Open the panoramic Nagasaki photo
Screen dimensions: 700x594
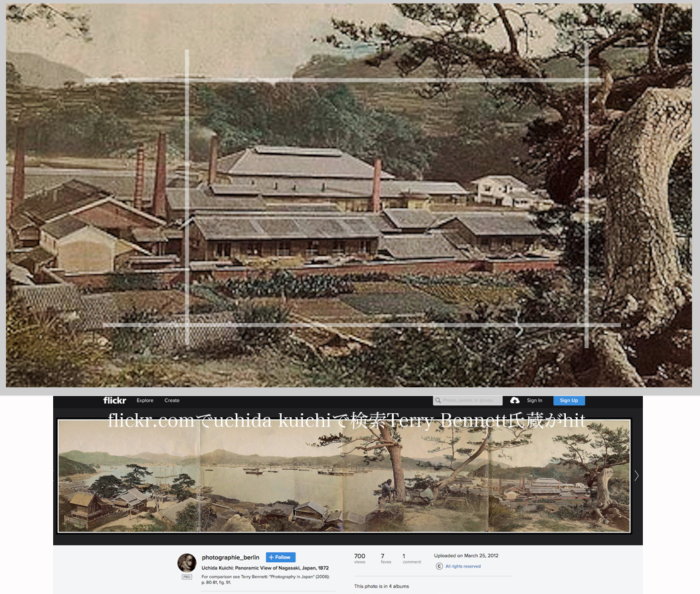pyautogui.click(x=343, y=476)
